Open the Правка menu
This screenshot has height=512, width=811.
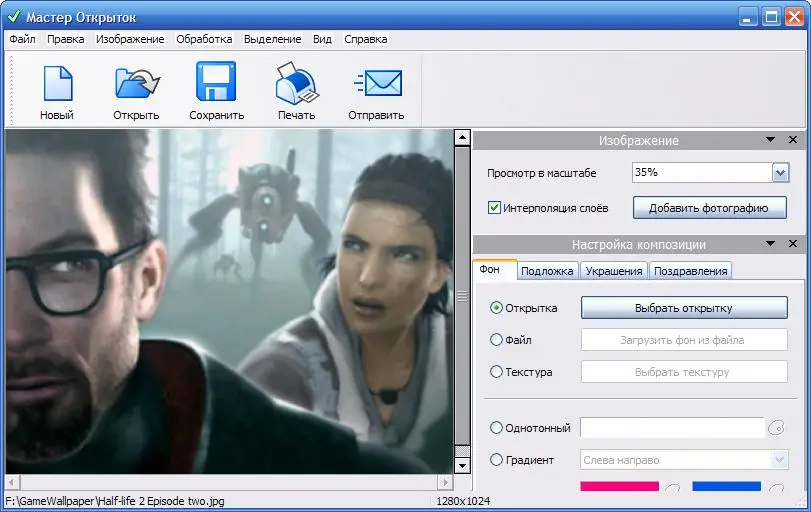(x=66, y=39)
